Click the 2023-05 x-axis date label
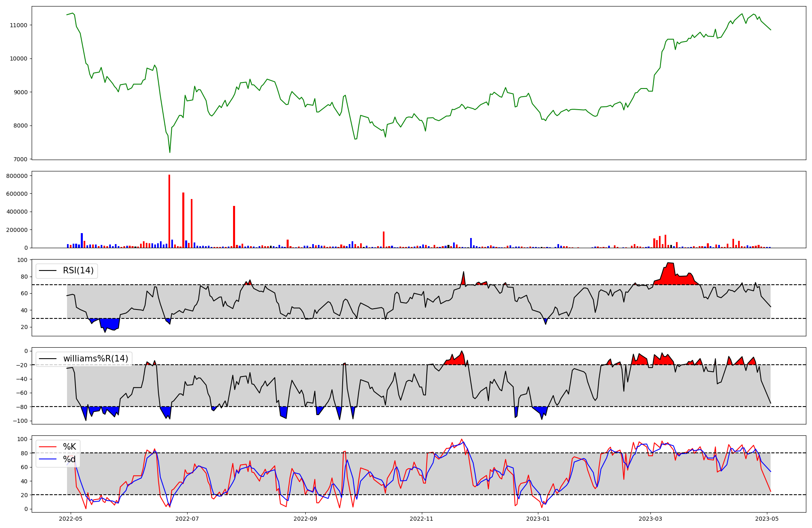The image size is (812, 528). point(767,519)
